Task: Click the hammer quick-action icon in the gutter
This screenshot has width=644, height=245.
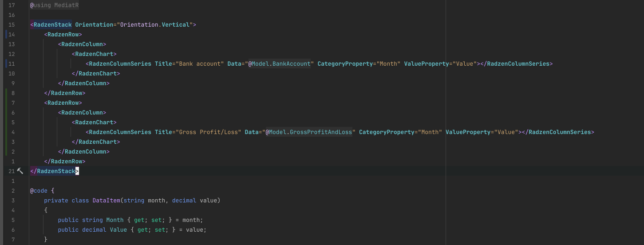Action: [20, 171]
